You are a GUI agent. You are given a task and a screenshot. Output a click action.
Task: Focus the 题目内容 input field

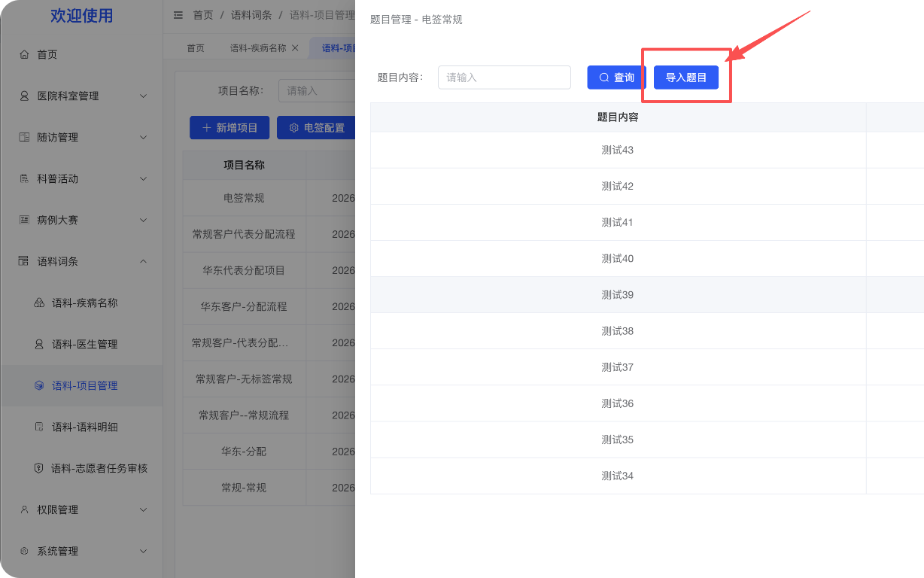[x=504, y=78]
